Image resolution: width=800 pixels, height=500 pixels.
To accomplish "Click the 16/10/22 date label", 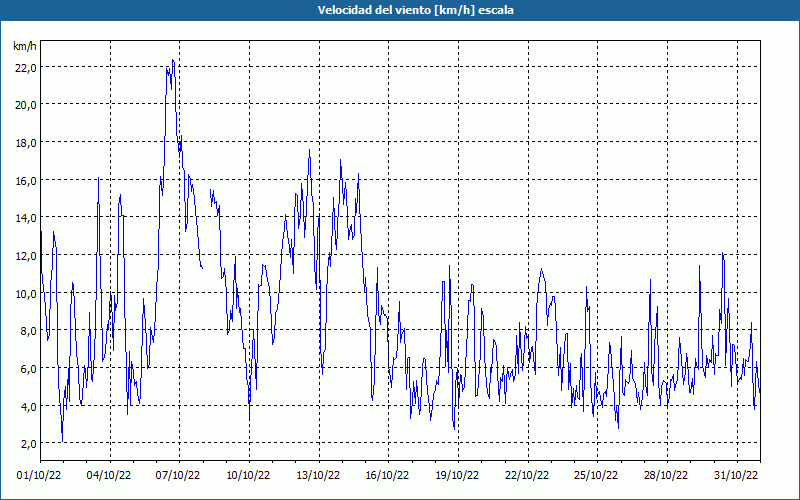I will pyautogui.click(x=387, y=476).
